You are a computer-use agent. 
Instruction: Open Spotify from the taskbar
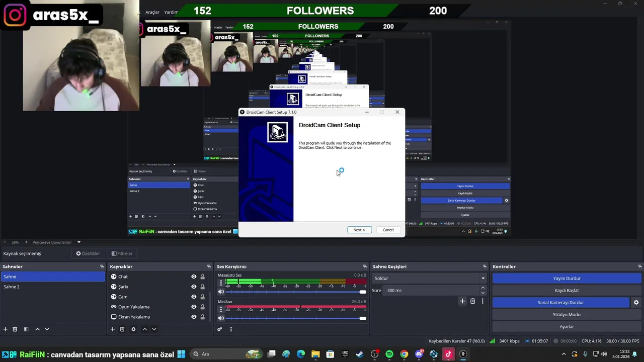389,354
